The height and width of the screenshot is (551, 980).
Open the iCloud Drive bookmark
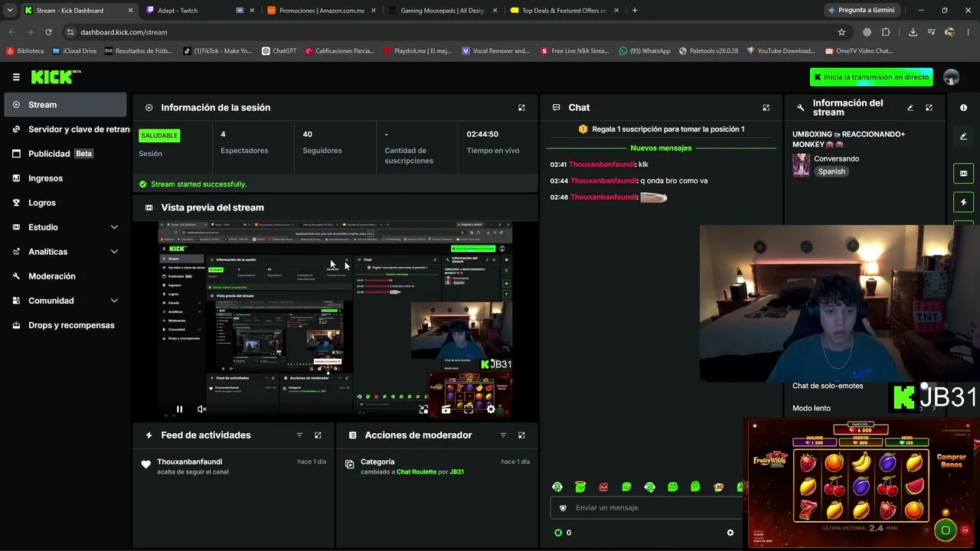[74, 51]
